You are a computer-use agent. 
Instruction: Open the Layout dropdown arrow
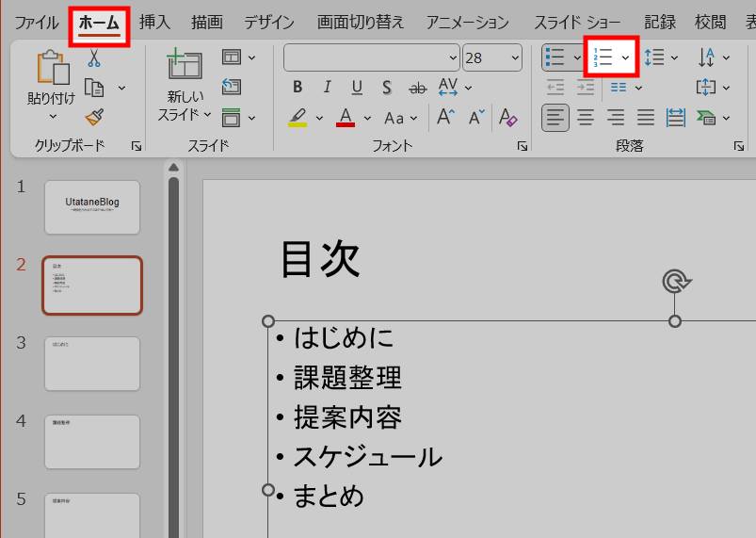pos(251,57)
